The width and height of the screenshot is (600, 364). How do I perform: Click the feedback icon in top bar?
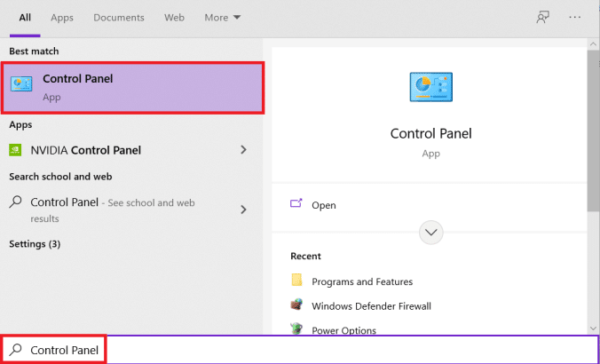coord(542,18)
